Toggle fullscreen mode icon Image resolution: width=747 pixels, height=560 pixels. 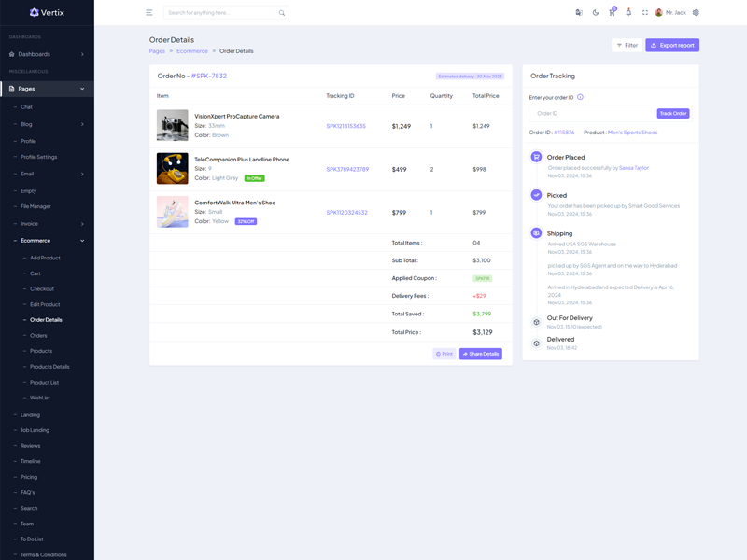(645, 13)
